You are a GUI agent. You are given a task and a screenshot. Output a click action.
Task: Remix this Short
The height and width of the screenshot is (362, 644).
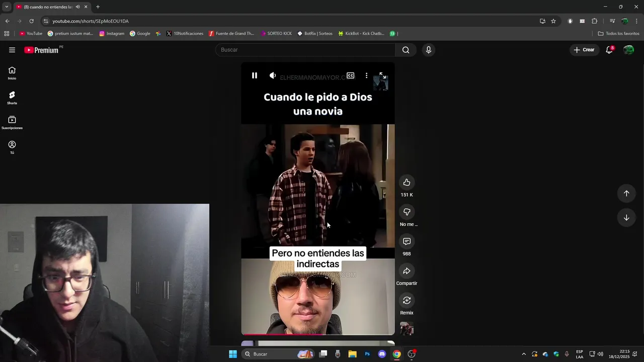(x=407, y=301)
